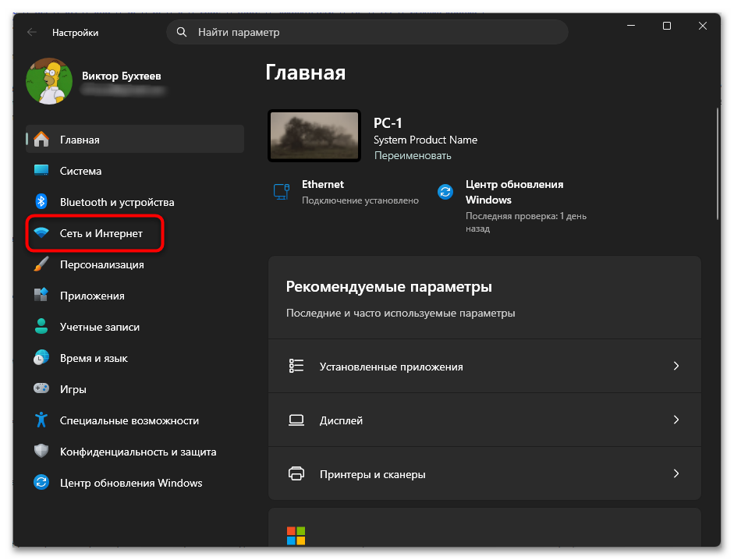Image resolution: width=734 pixels, height=560 pixels.
Task: Click the Accounts person icon
Action: click(x=41, y=326)
